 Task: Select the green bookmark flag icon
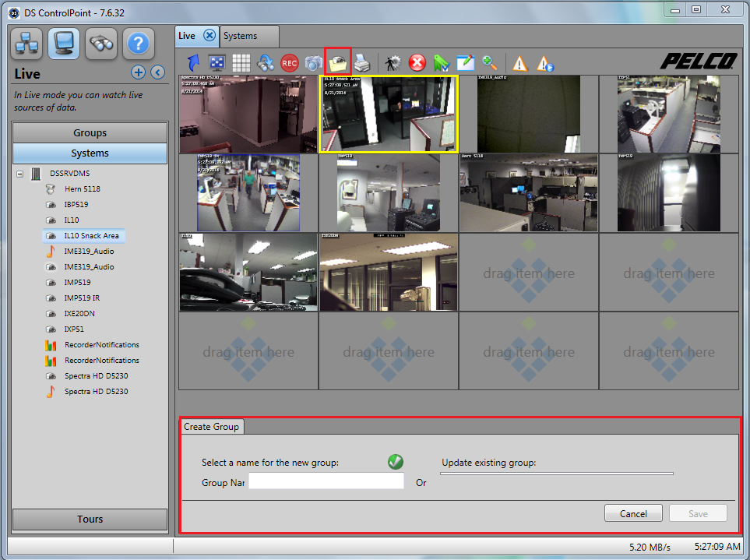coord(442,63)
